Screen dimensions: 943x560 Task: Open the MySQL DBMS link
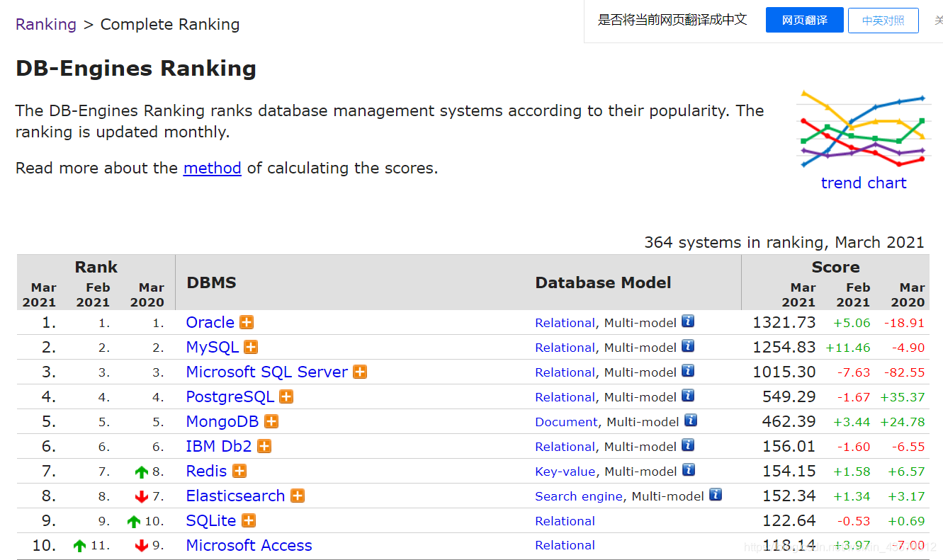[213, 347]
